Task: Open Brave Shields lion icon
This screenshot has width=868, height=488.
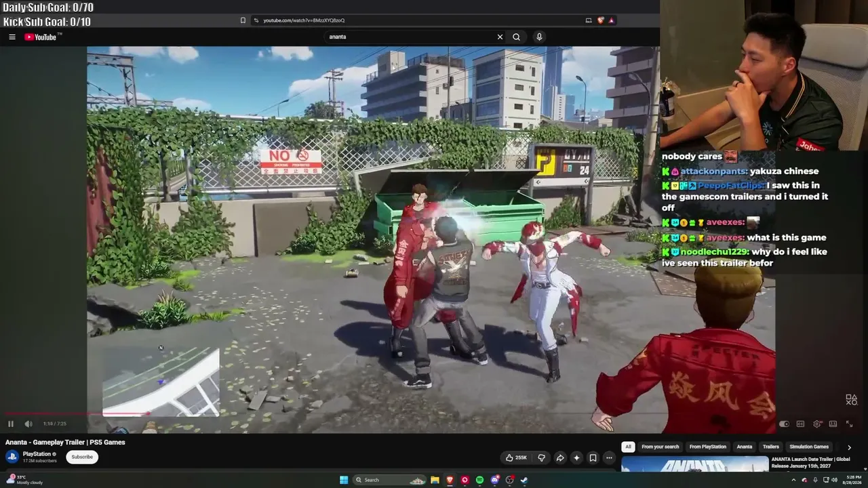Action: pyautogui.click(x=600, y=20)
